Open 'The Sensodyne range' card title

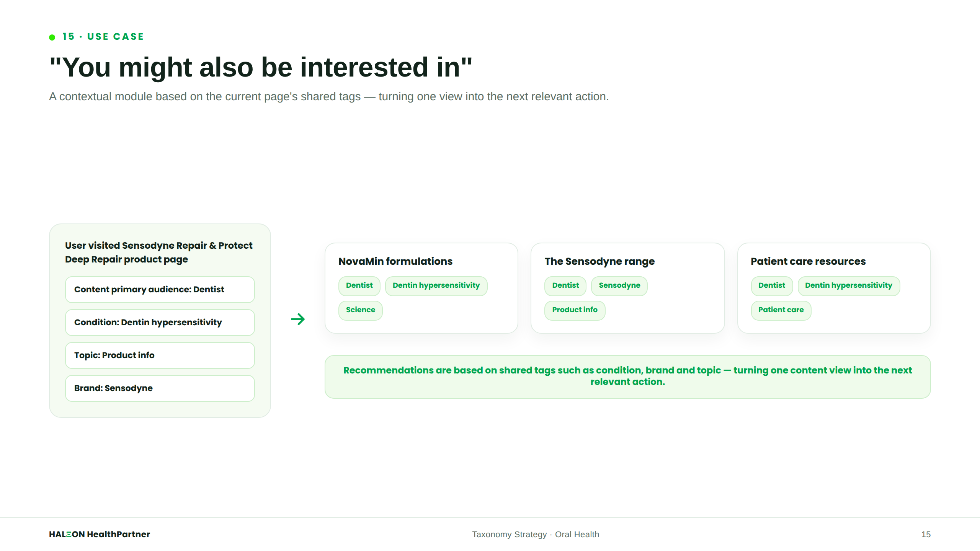599,261
